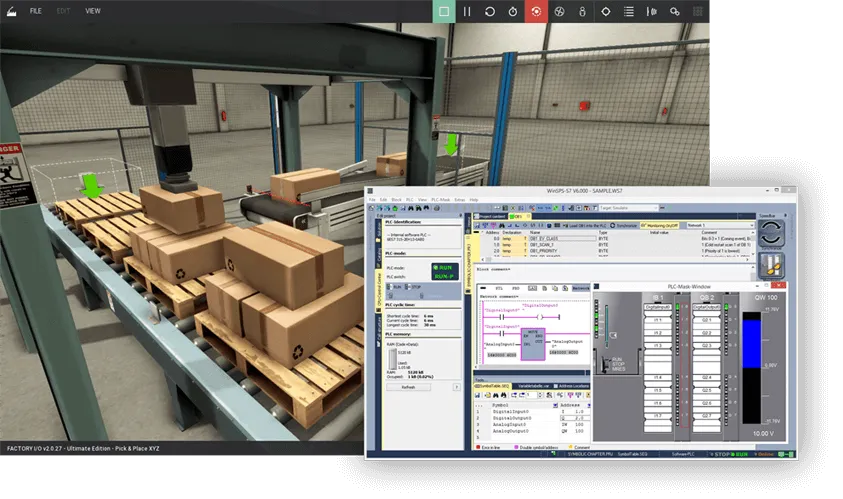Switch to Address Locations tab

[x=571, y=386]
